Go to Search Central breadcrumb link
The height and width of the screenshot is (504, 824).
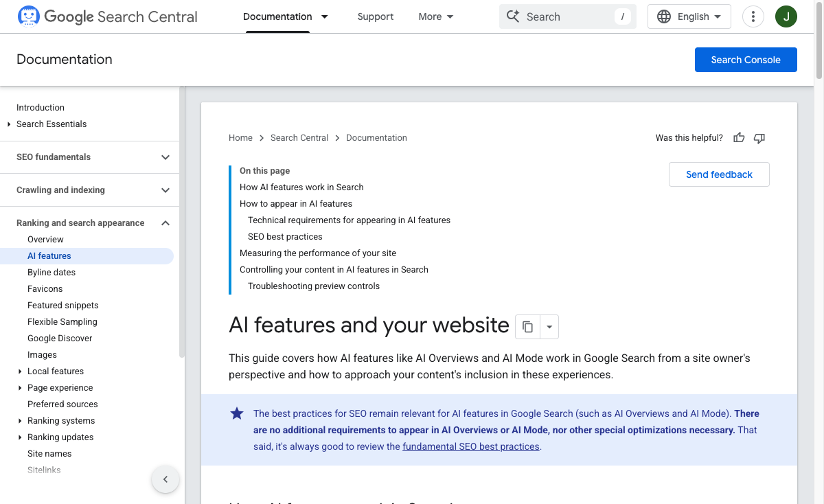coord(299,138)
